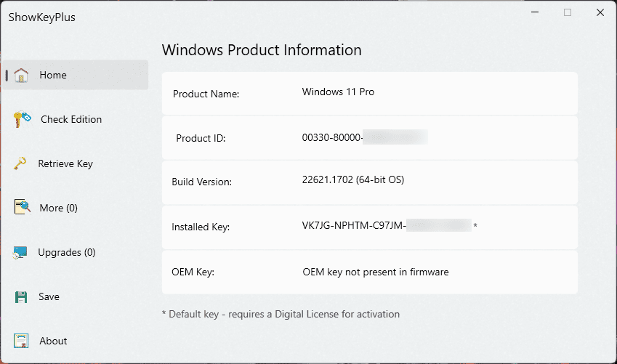Go to the Retrieve Key section label
Viewport: 617px width, 364px height.
coord(65,163)
